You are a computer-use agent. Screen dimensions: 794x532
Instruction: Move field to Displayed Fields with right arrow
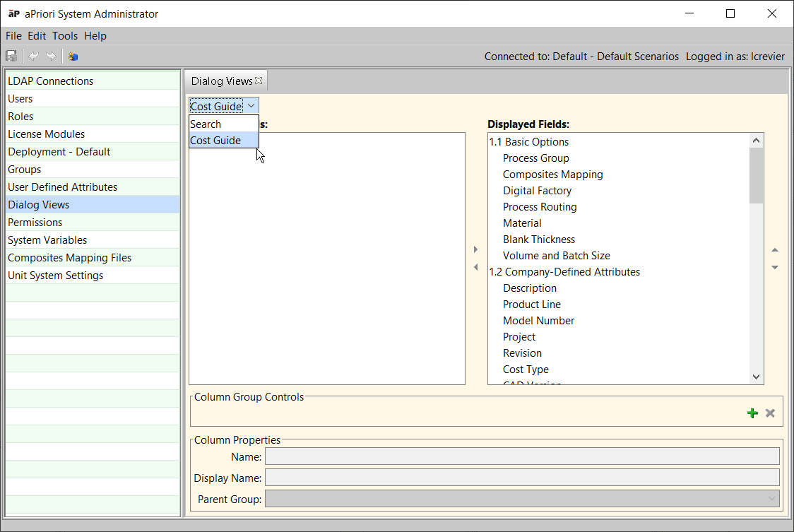[x=475, y=249]
